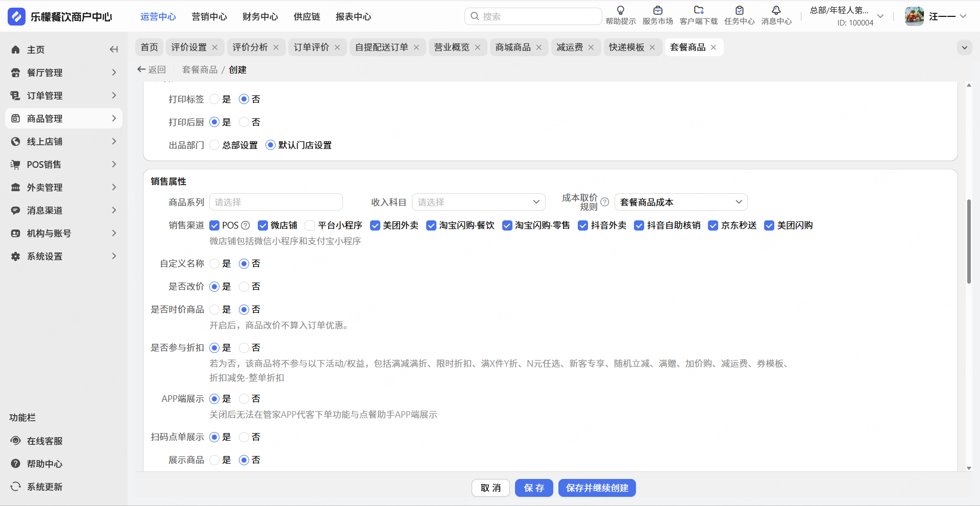Click the 商品管理 sidebar icon

click(x=16, y=118)
